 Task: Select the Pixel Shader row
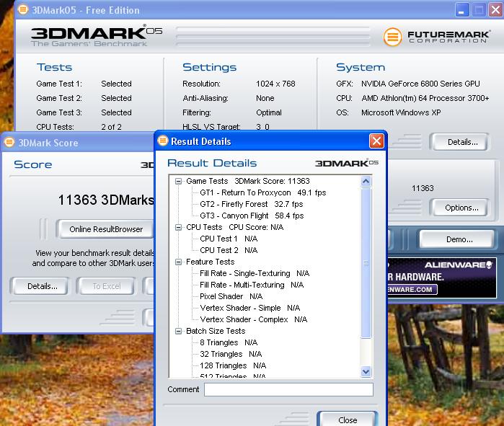pos(231,296)
